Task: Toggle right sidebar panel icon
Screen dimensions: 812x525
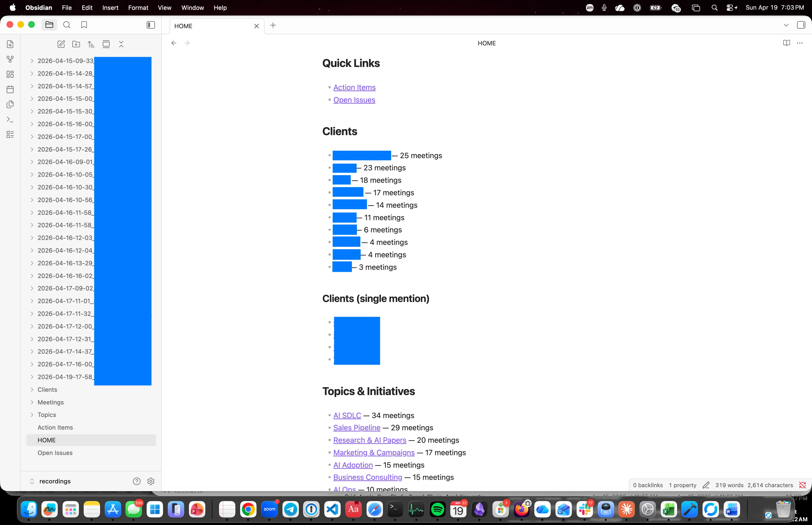Action: (x=801, y=25)
